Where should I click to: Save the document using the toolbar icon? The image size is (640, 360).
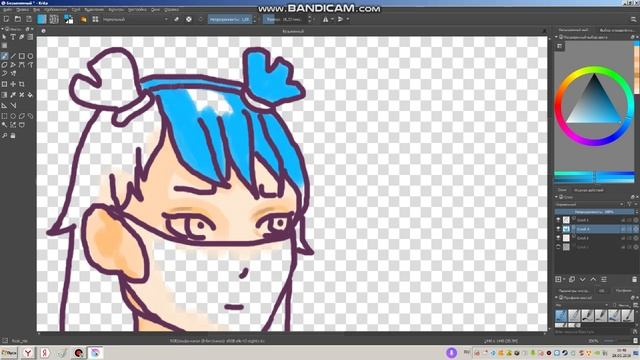click(x=29, y=19)
